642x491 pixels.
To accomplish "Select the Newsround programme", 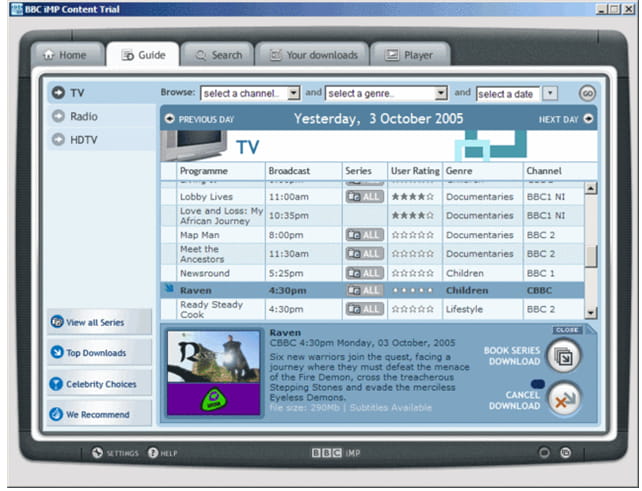I will click(x=204, y=273).
